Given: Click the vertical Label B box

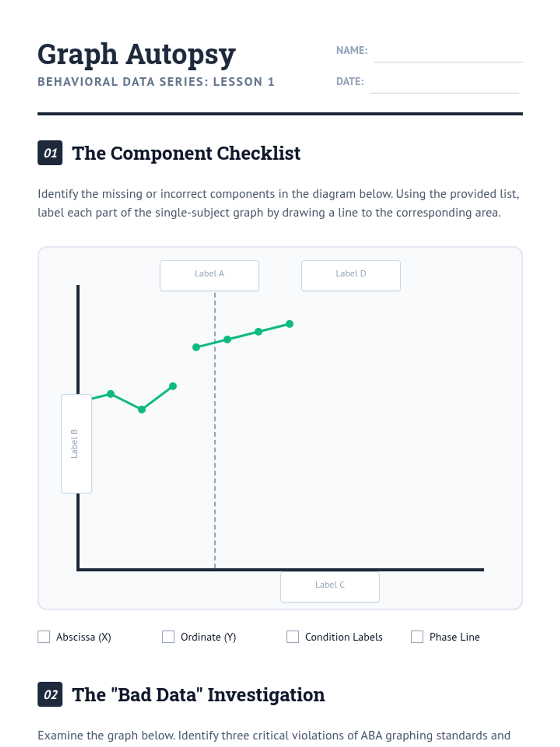Looking at the screenshot, I should (77, 444).
